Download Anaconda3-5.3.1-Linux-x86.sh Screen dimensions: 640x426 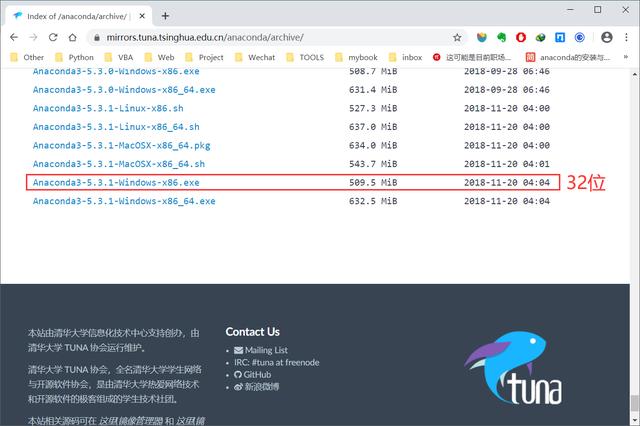(x=108, y=108)
